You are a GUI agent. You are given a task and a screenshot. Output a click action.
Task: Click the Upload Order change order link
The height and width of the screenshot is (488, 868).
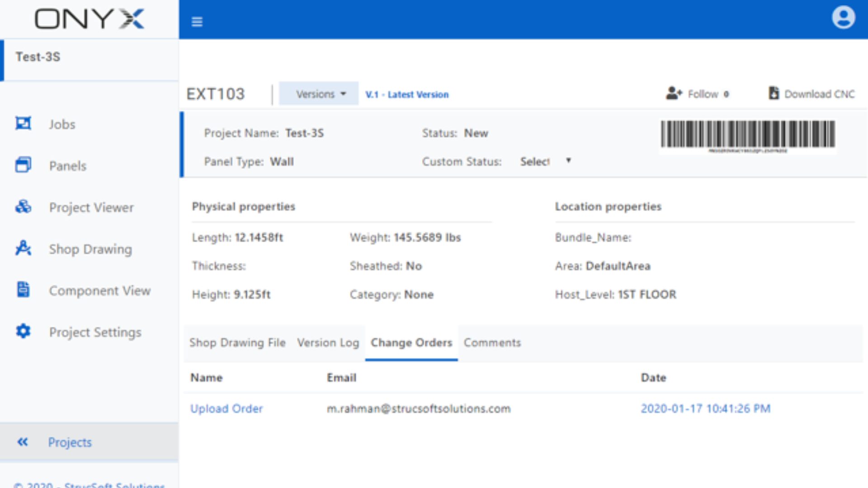[226, 408]
